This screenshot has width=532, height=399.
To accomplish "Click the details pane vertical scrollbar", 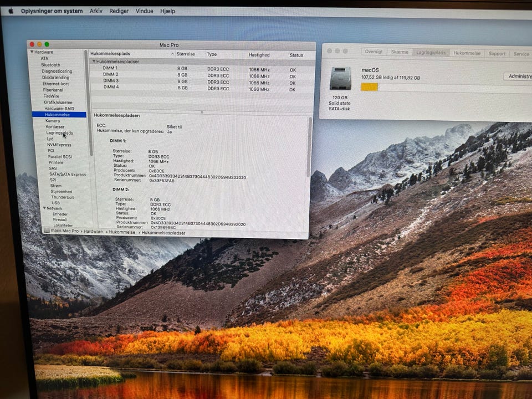I will [309, 146].
